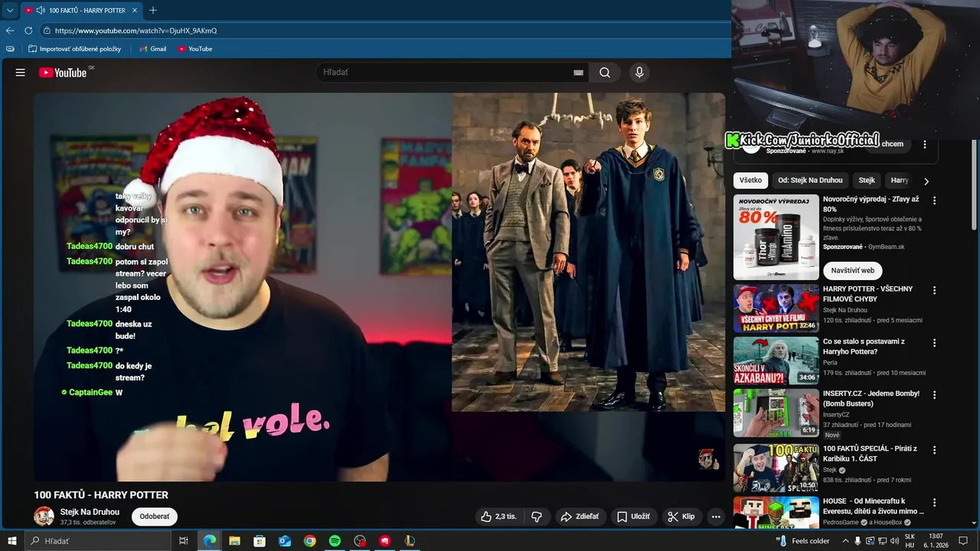
Task: Like the video (2,3 tis.)
Action: pos(498,517)
